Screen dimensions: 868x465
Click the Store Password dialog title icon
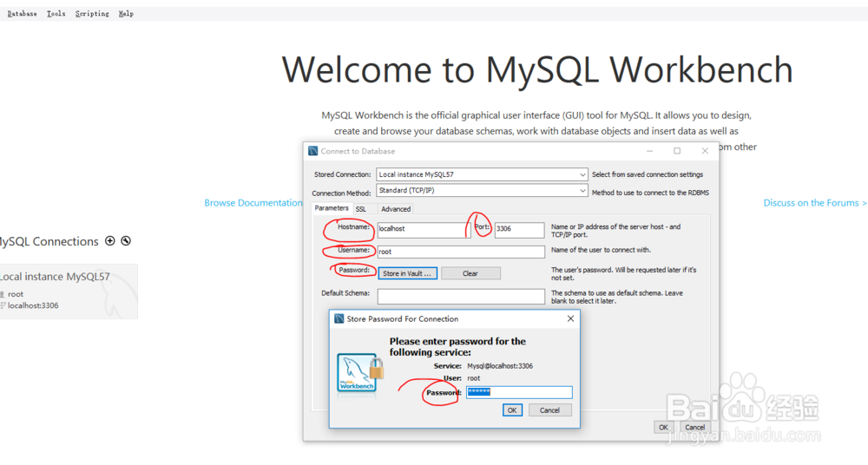point(339,319)
